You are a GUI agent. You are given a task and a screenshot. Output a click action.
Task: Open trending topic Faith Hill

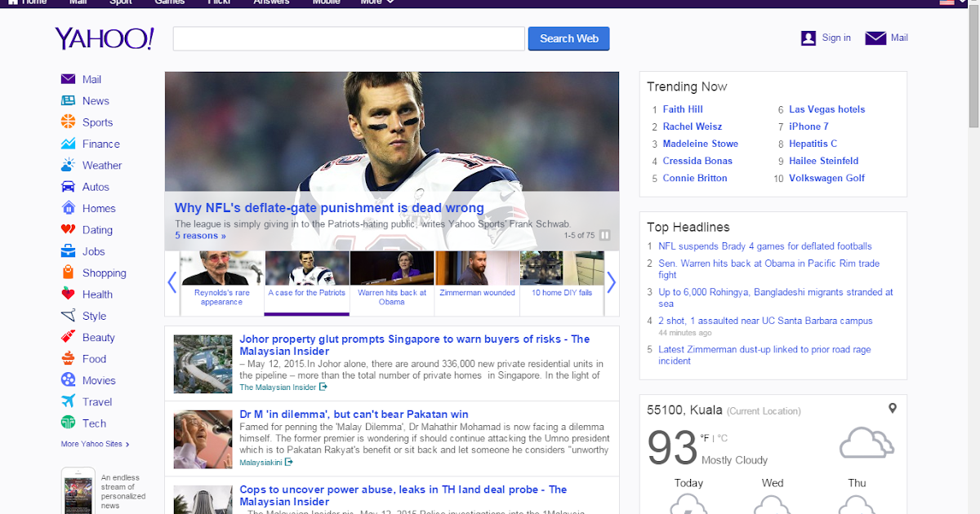[x=683, y=109]
